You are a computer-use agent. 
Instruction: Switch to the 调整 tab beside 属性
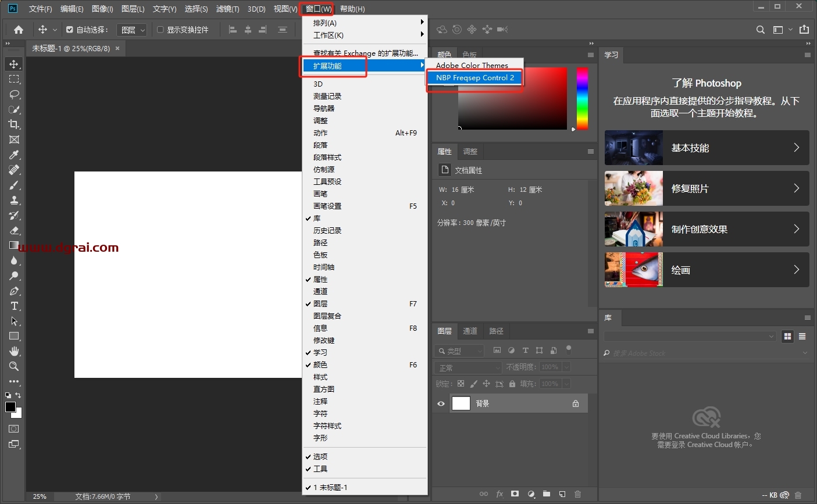click(470, 151)
